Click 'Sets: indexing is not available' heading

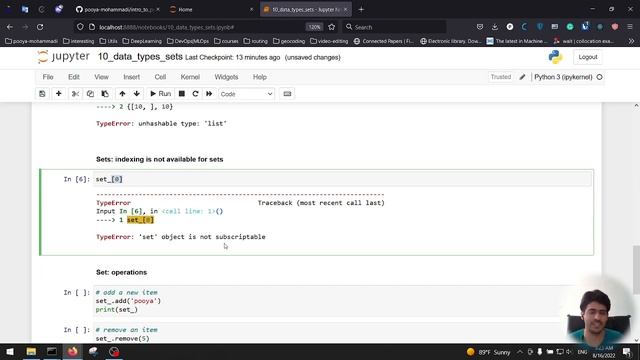pyautogui.click(x=160, y=159)
